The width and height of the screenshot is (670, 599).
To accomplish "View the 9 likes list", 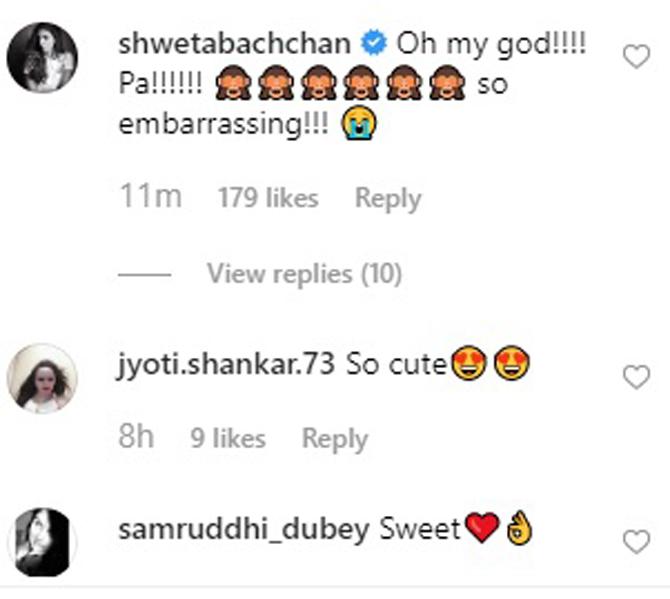I will (228, 438).
